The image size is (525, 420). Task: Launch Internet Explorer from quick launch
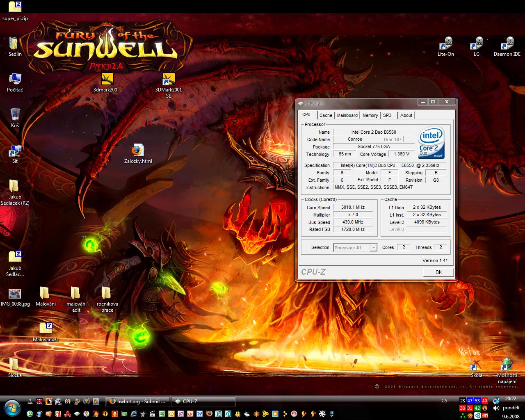[x=134, y=414]
